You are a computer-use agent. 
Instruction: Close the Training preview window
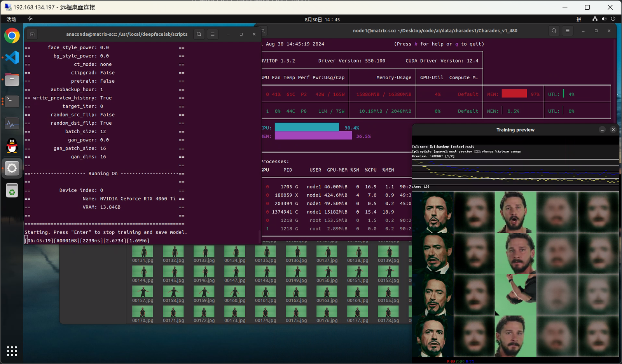pos(613,130)
